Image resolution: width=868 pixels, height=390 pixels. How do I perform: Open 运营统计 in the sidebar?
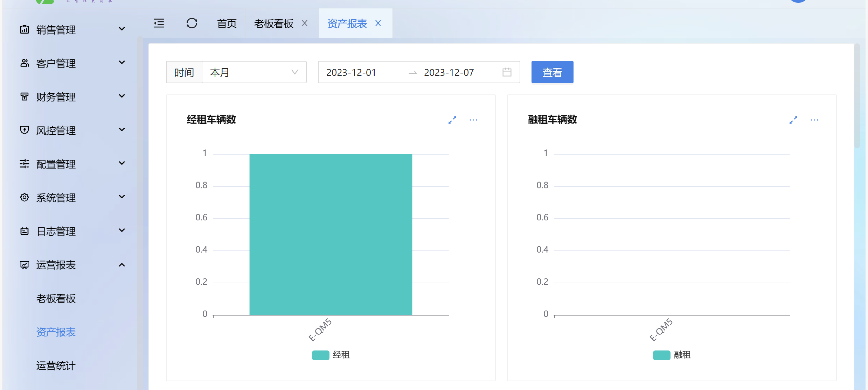tap(56, 366)
